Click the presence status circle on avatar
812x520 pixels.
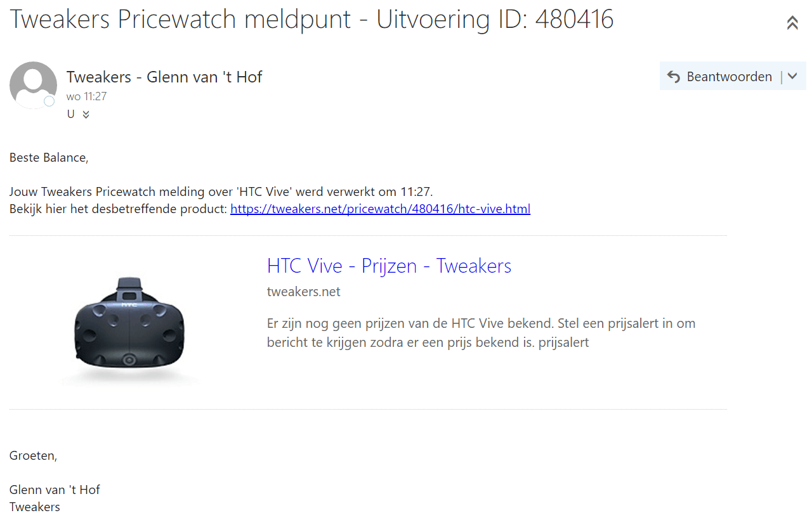click(49, 101)
